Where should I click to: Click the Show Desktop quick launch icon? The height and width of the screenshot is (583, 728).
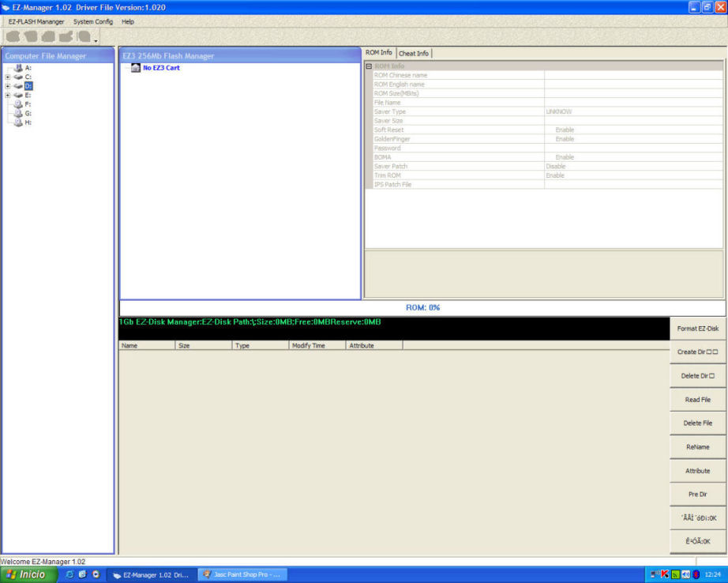pyautogui.click(x=83, y=574)
